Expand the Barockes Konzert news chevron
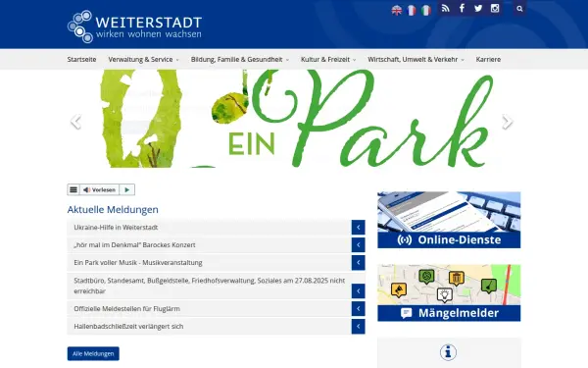The image size is (588, 368). (x=358, y=244)
